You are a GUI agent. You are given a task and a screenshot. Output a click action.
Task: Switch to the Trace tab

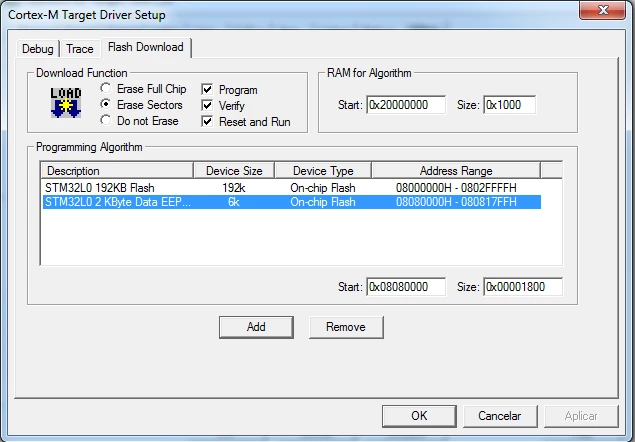pyautogui.click(x=80, y=49)
